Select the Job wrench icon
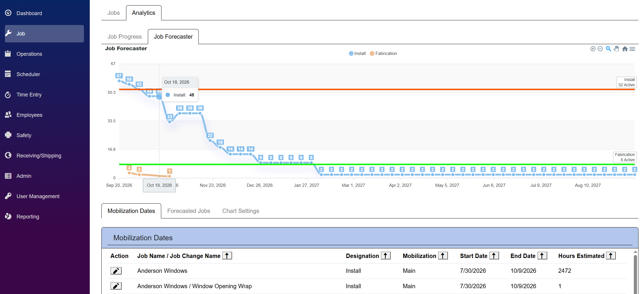644x294 pixels. pyautogui.click(x=8, y=33)
